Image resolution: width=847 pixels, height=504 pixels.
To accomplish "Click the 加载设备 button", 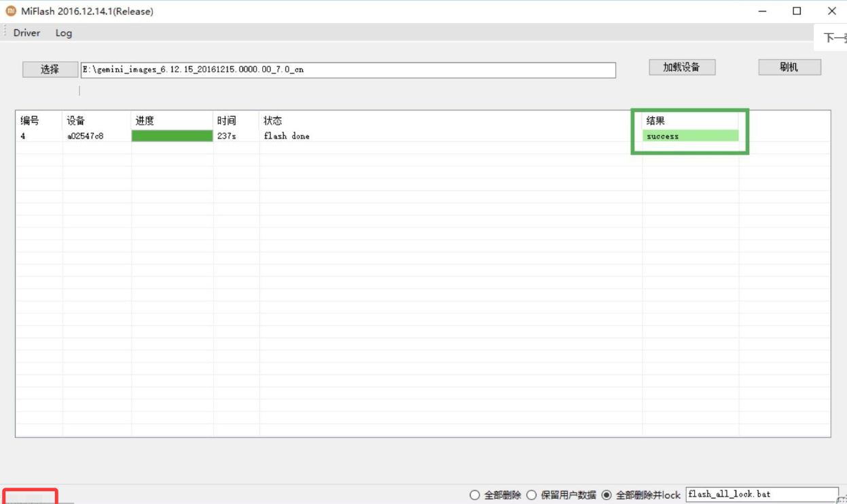I will pos(682,67).
